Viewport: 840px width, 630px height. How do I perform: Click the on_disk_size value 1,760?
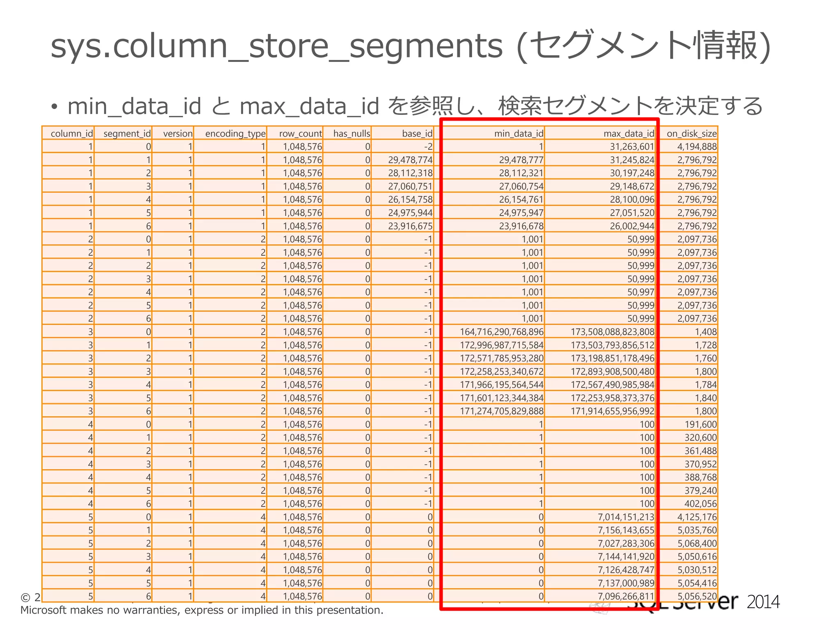coord(706,358)
